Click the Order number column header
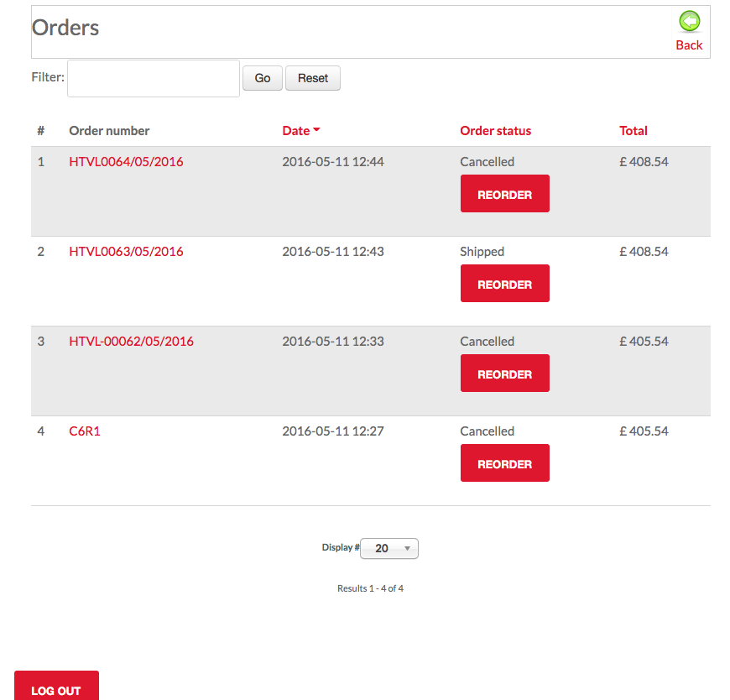The image size is (730, 700). 109,131
